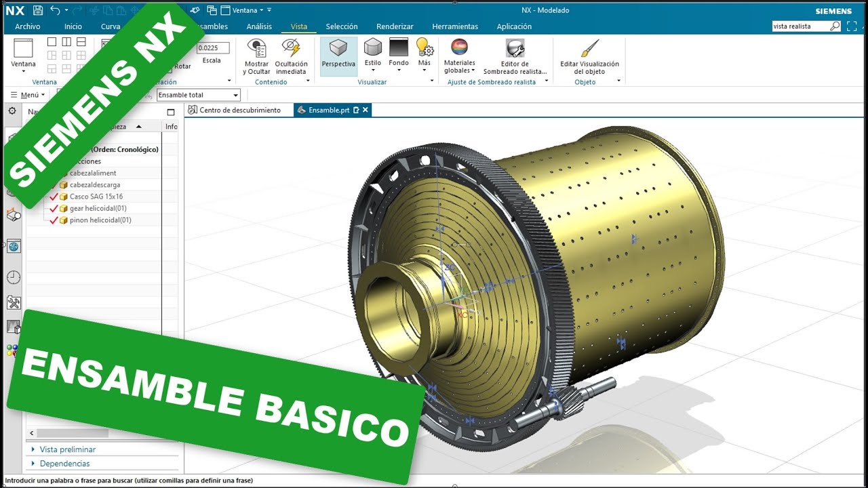Click the undock icon on Ensamble.prt tab
The image size is (868, 488).
pos(356,110)
